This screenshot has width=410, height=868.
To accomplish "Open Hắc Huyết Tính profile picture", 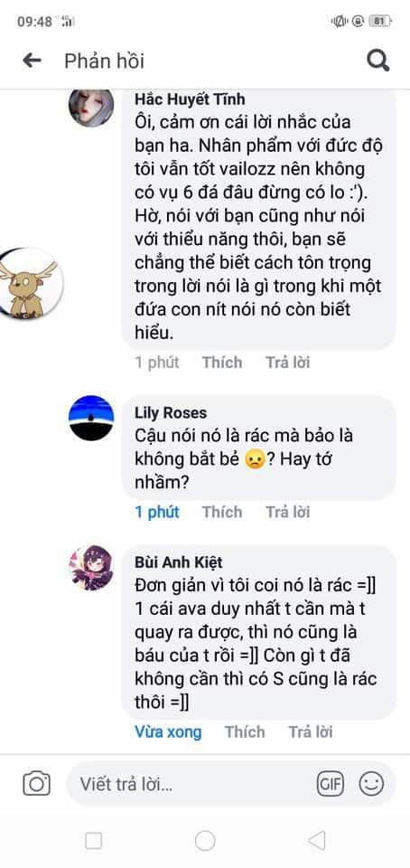I will coord(91,106).
